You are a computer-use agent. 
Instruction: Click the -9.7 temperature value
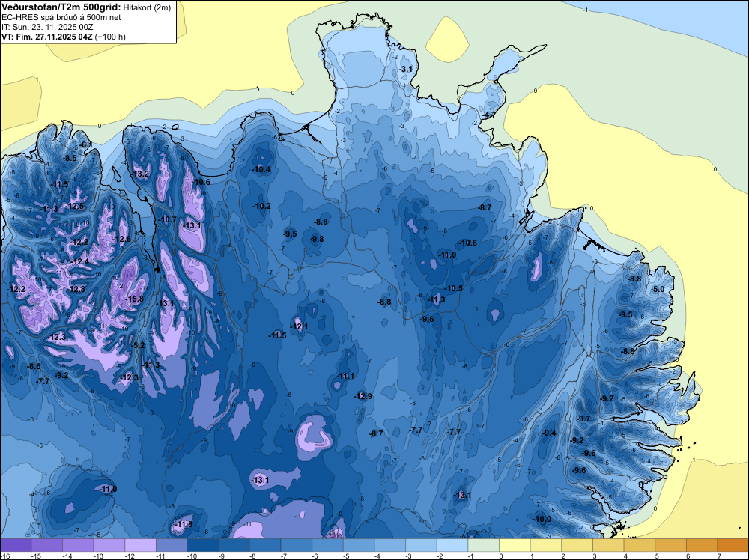pos(583,419)
